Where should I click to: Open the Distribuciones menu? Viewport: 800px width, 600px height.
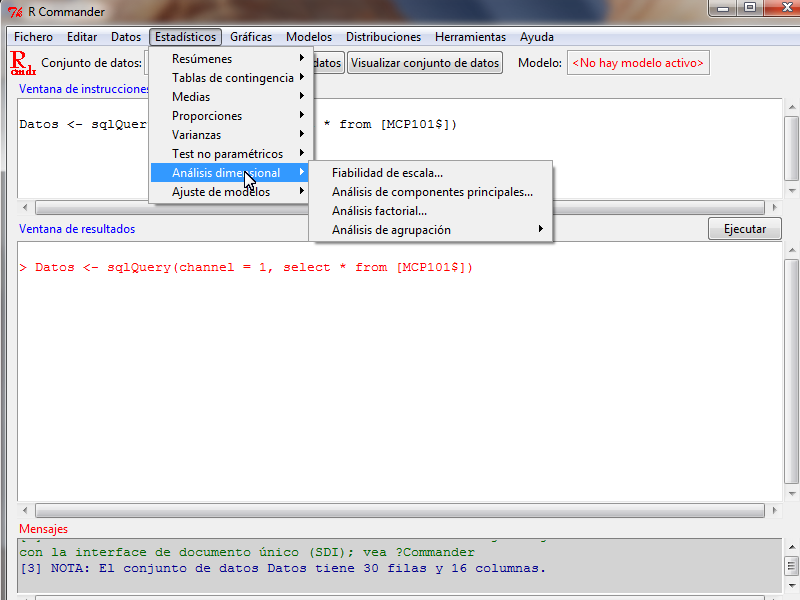coord(383,37)
